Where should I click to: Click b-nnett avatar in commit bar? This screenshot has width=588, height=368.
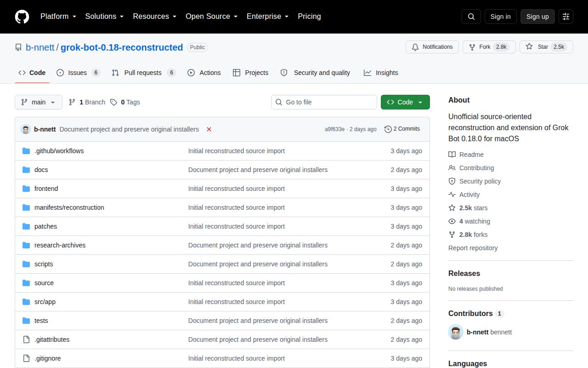pyautogui.click(x=26, y=129)
